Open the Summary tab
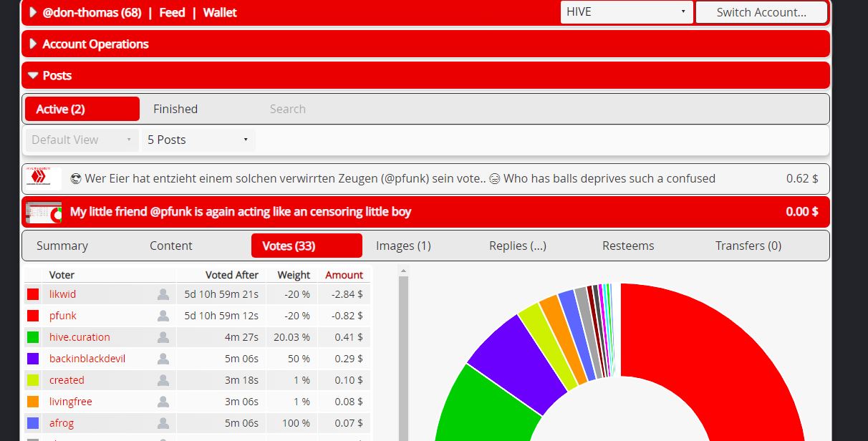Viewport: 868px width, 441px height. (62, 246)
